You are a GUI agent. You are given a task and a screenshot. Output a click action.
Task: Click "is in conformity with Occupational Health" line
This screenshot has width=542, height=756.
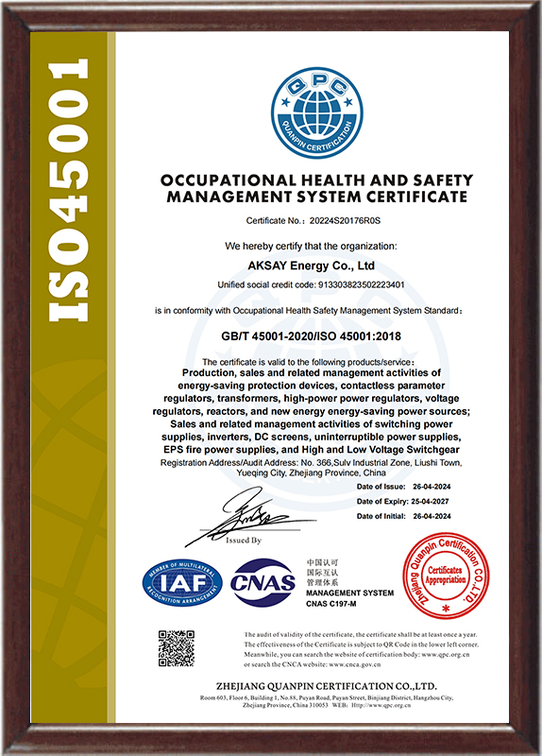309,311
